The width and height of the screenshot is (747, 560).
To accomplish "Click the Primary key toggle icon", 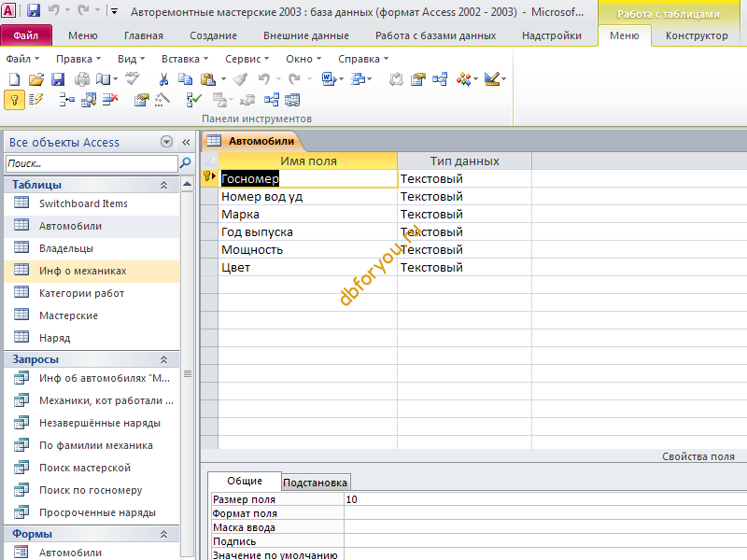I will click(14, 100).
